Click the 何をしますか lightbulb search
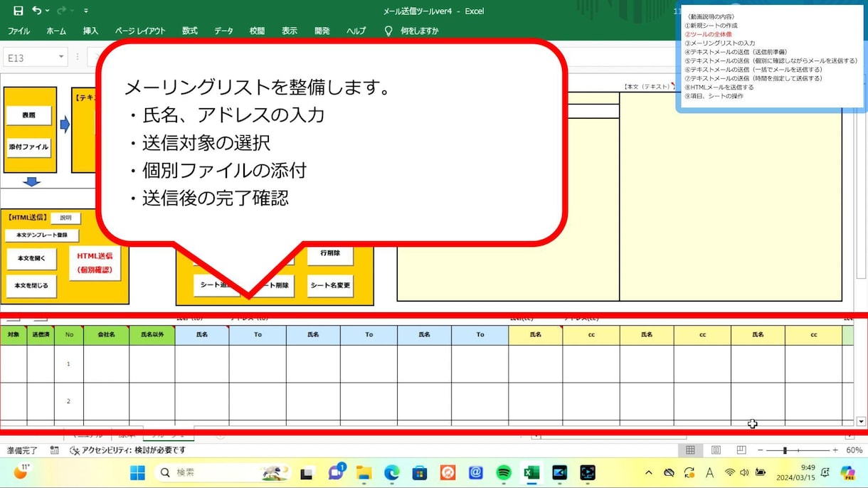Image resolution: width=868 pixels, height=488 pixels. [x=411, y=31]
